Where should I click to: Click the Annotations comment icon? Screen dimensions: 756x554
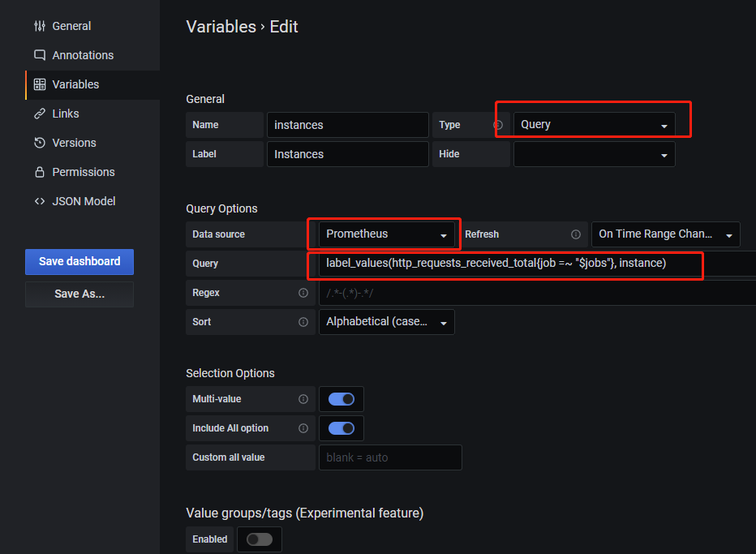[x=40, y=55]
